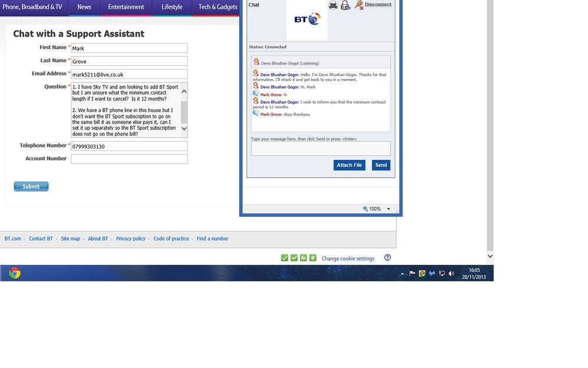Click the green checkmark cookie icon
This screenshot has height=368, width=588.
(284, 258)
